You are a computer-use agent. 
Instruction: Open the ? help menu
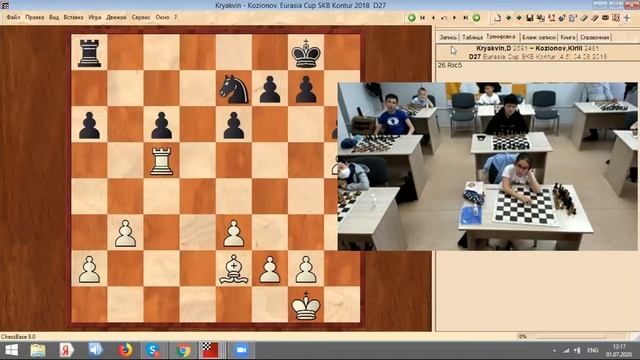[x=176, y=18]
